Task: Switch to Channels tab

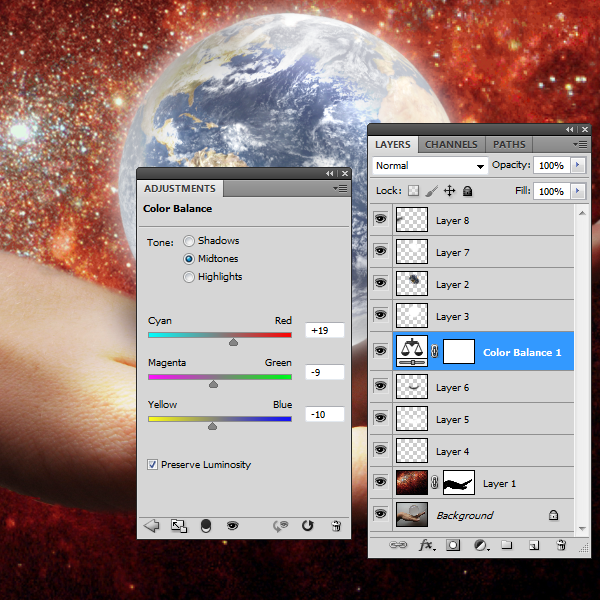Action: 451,145
